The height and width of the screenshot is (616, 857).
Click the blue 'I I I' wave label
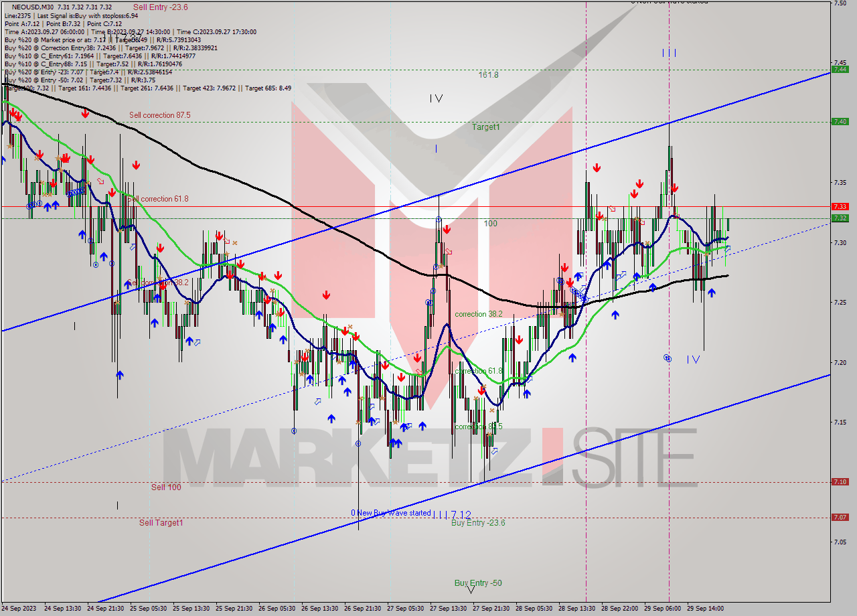pyautogui.click(x=669, y=53)
